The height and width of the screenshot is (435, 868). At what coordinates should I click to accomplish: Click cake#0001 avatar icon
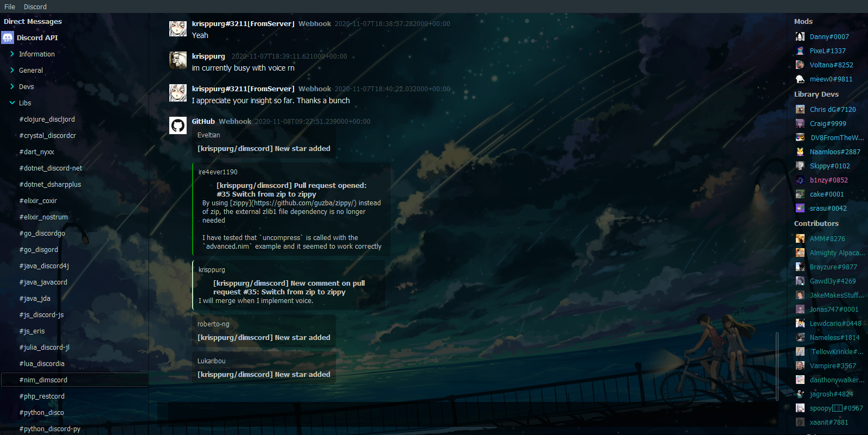tap(800, 194)
